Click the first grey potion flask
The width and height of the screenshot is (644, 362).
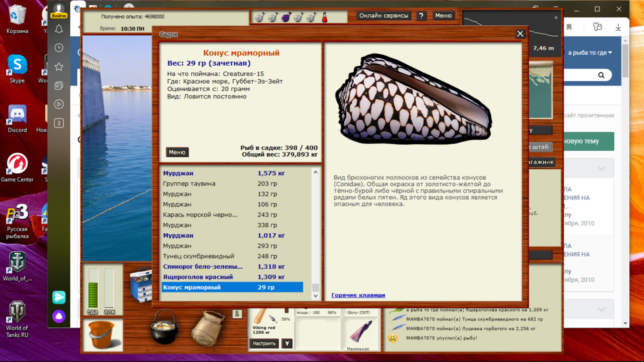click(260, 17)
